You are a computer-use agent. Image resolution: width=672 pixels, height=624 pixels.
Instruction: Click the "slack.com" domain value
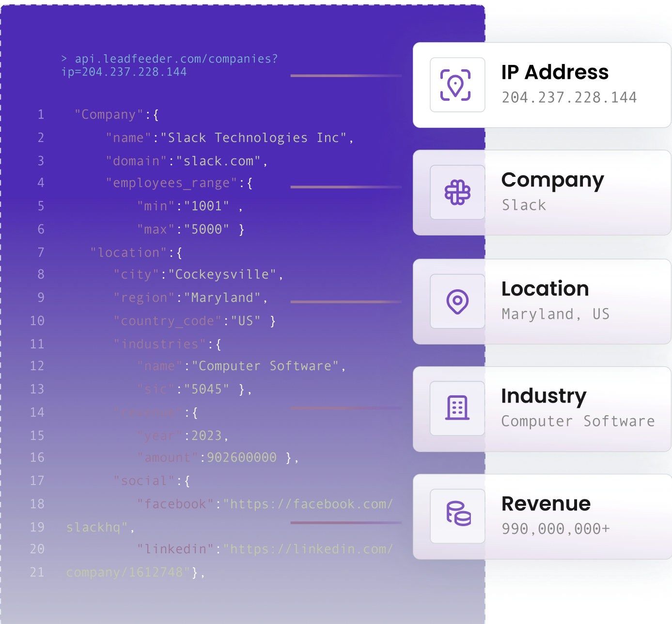click(219, 161)
